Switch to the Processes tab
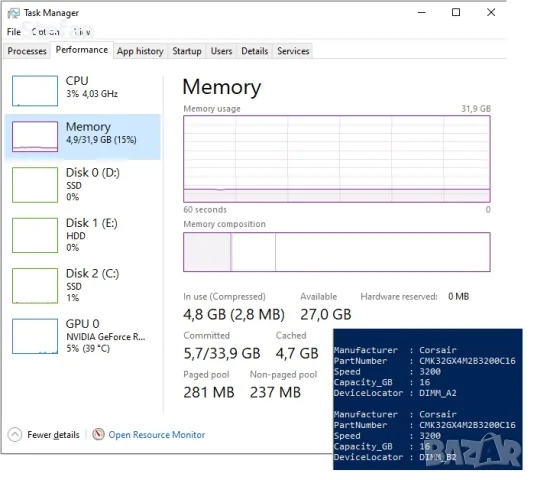The image size is (534, 480). click(27, 51)
